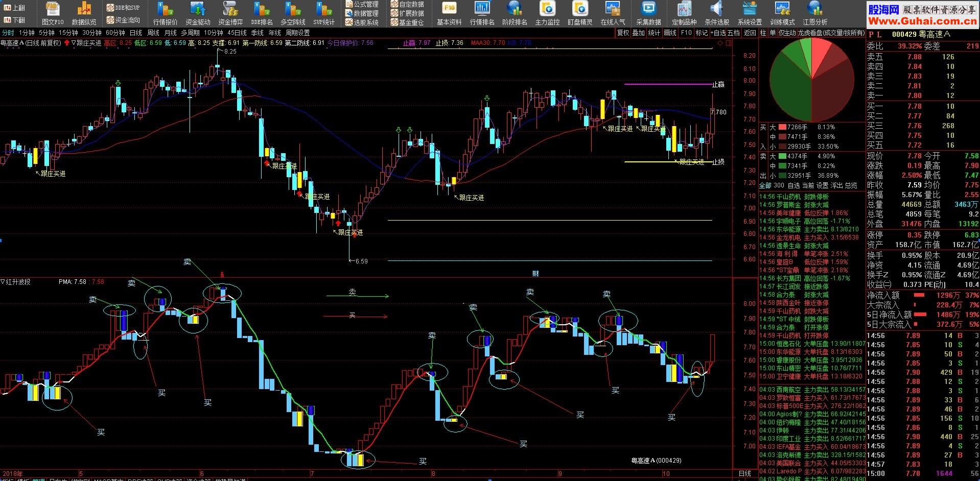Toggle 五档 five-level quotes
This screenshot has width=980, height=481.
click(733, 33)
